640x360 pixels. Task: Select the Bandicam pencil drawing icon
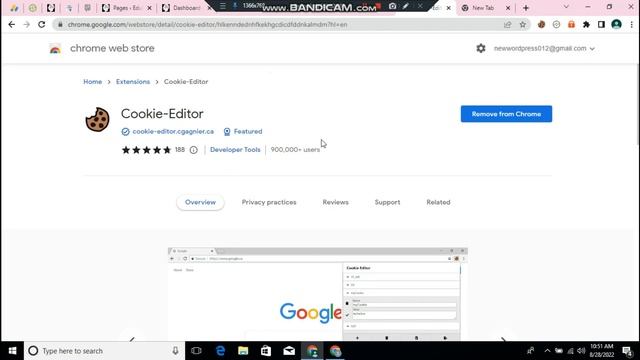point(406,6)
